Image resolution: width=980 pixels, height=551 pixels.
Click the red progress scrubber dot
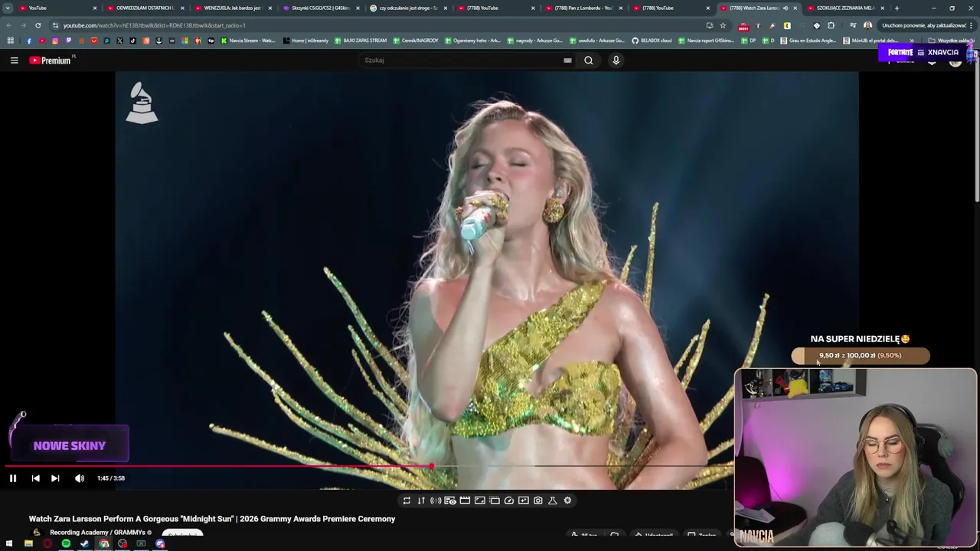(433, 465)
